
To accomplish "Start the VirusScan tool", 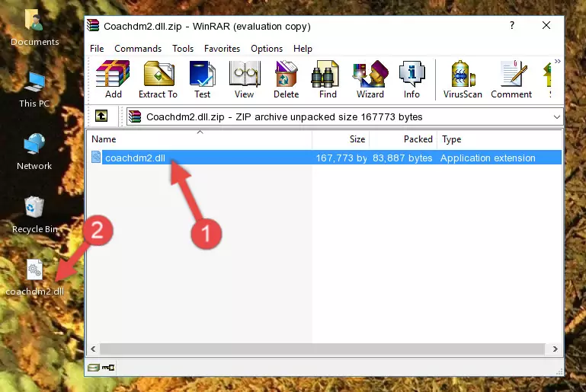I will pyautogui.click(x=463, y=79).
